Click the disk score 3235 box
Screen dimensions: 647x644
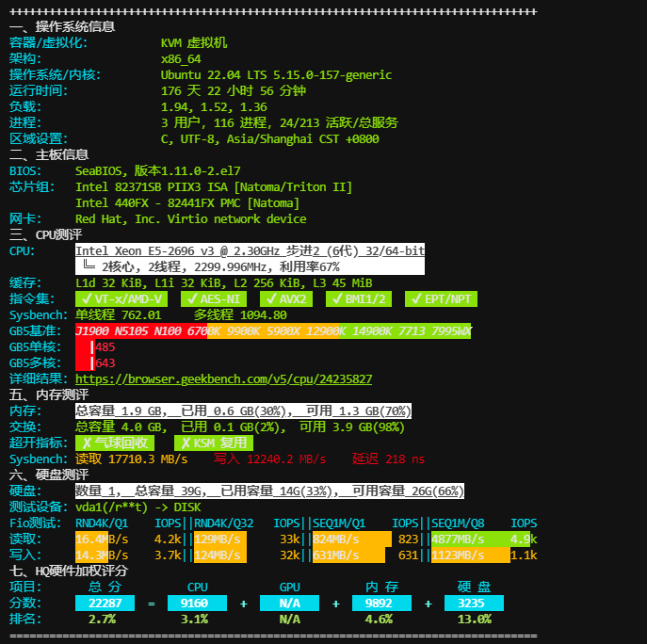point(474,604)
